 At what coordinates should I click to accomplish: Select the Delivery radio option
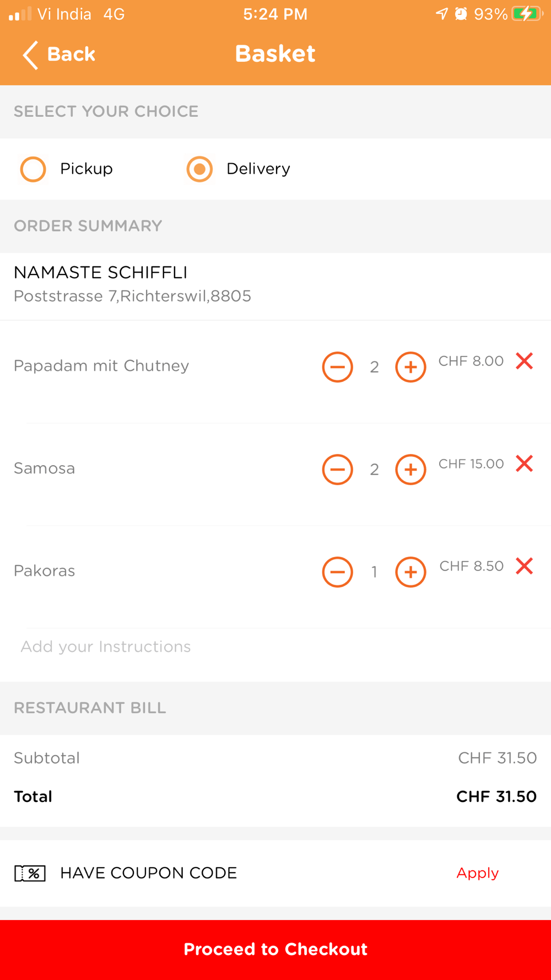click(x=199, y=169)
